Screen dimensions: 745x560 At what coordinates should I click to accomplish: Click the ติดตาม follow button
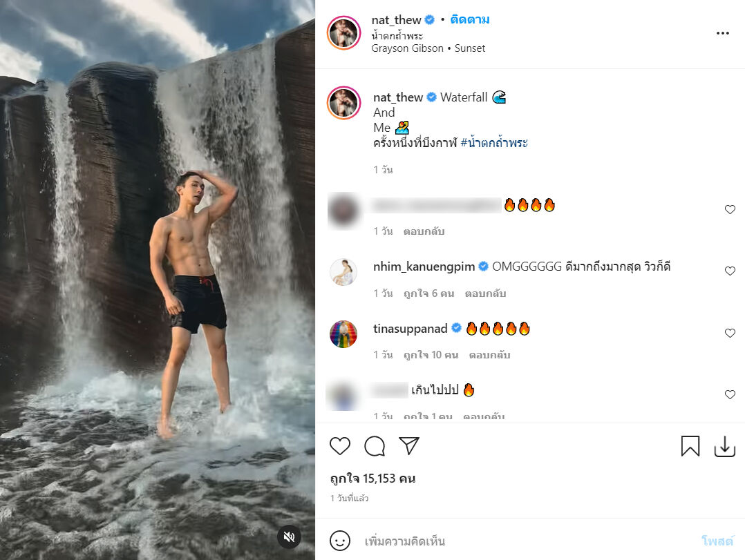tap(469, 20)
